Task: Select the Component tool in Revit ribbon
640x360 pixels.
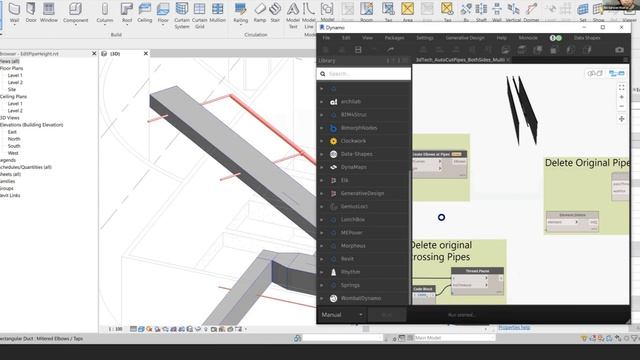Action: coord(76,12)
